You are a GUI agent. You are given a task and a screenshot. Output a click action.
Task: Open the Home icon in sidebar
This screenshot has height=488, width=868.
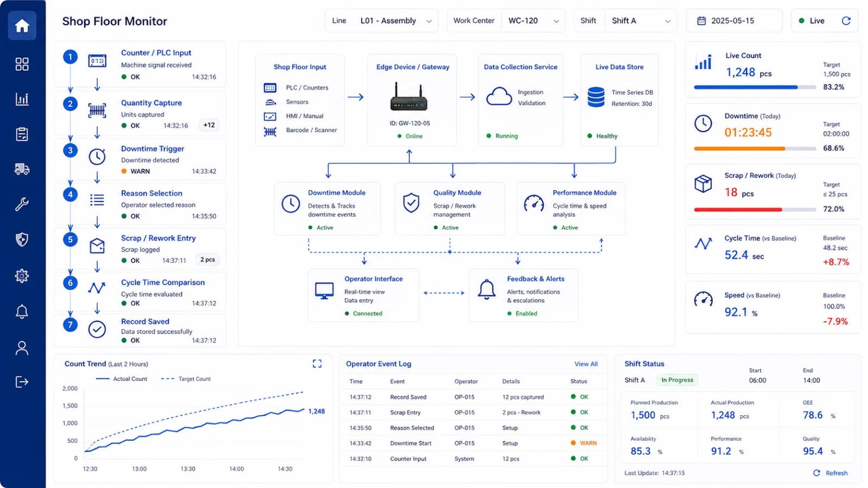tap(22, 25)
